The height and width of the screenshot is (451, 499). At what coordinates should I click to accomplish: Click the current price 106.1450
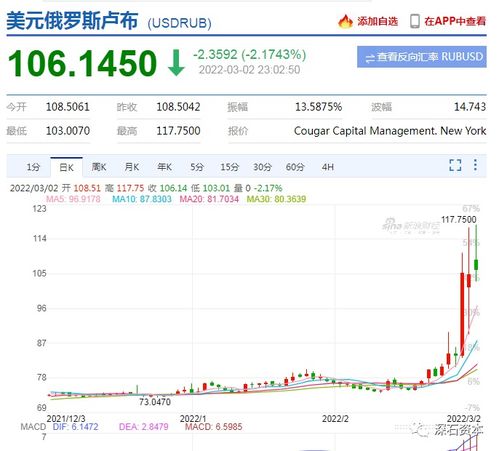[x=82, y=63]
